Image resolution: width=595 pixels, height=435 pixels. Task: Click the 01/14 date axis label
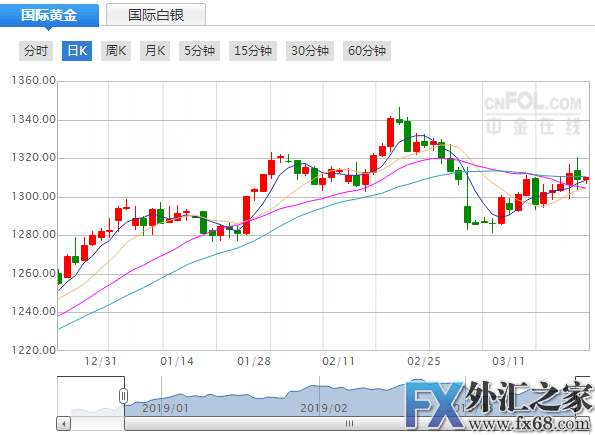tap(177, 361)
